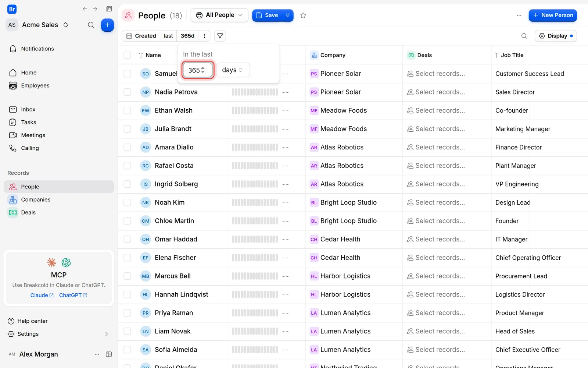Open the Display options menu
The image size is (588, 368).
click(556, 36)
